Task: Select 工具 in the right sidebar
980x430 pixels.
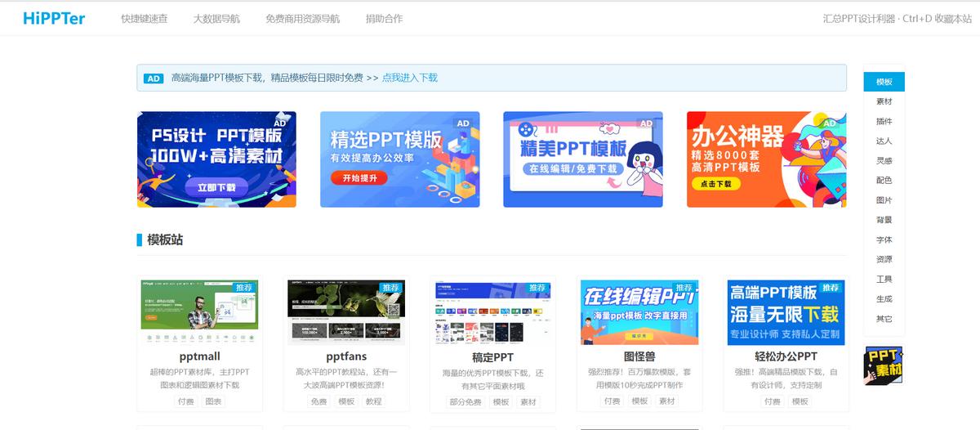Action: 884,279
